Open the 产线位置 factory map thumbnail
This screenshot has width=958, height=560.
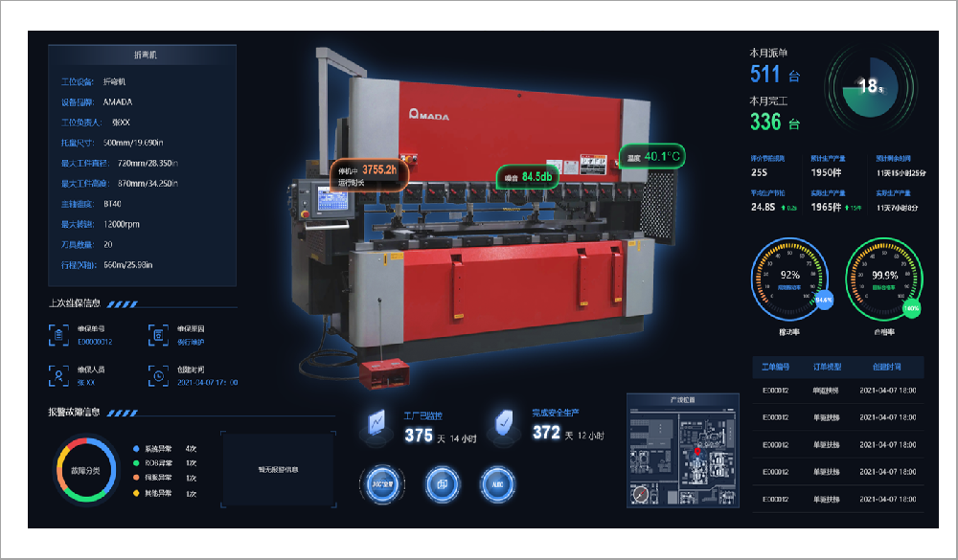pos(683,451)
